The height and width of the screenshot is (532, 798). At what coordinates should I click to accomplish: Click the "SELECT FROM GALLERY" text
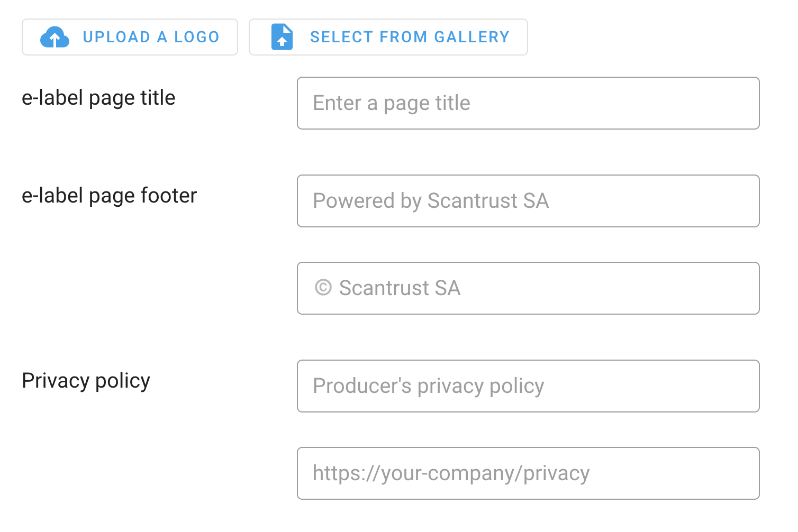click(410, 37)
